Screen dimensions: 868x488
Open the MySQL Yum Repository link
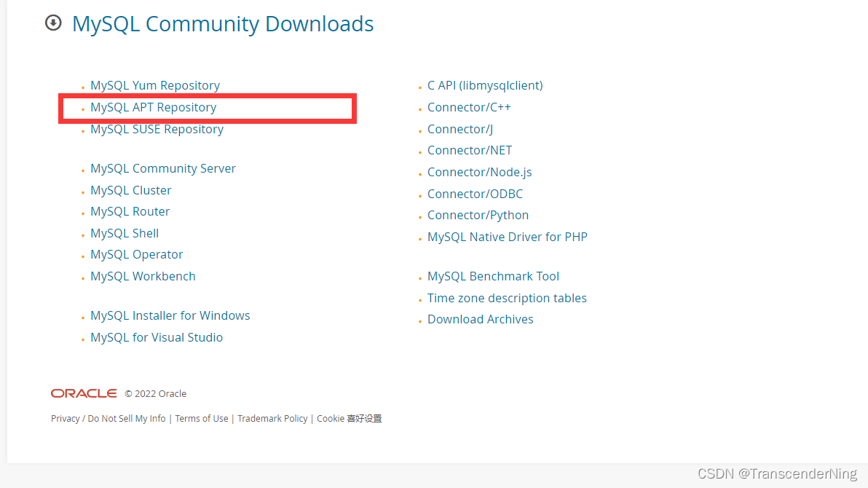click(x=154, y=85)
